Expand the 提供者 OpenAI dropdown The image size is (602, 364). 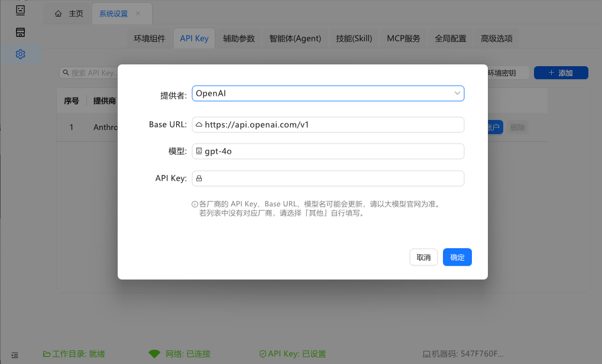pos(328,93)
